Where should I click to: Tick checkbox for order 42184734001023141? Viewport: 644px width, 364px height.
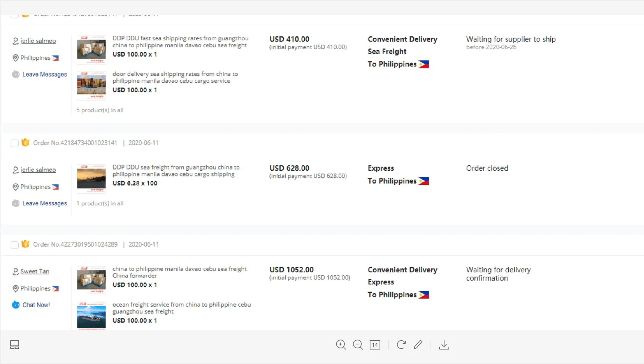pos(15,143)
